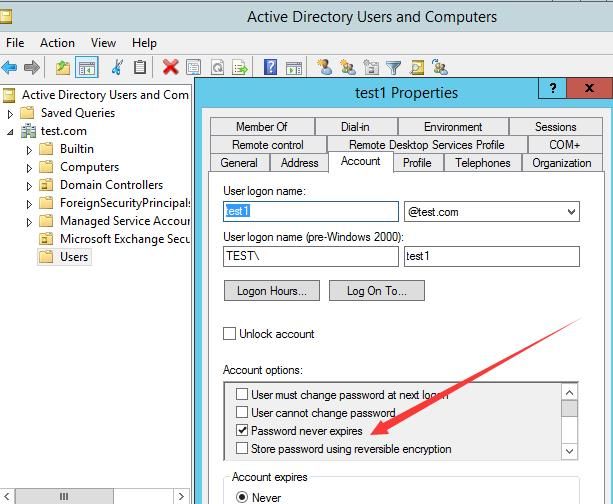Create new organizational unit icon
Screen dimensions: 613x504
371,67
